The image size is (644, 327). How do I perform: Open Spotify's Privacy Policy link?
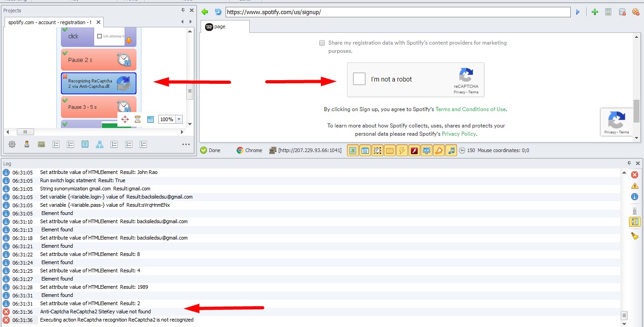click(x=459, y=134)
